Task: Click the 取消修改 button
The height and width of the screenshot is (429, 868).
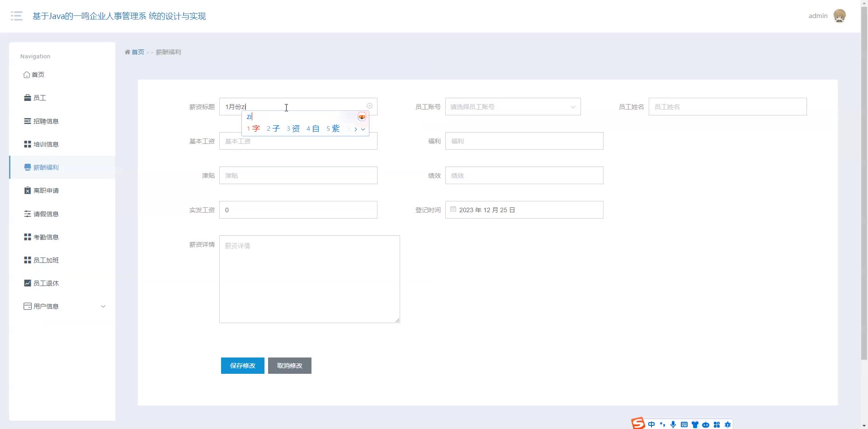Action: point(290,366)
